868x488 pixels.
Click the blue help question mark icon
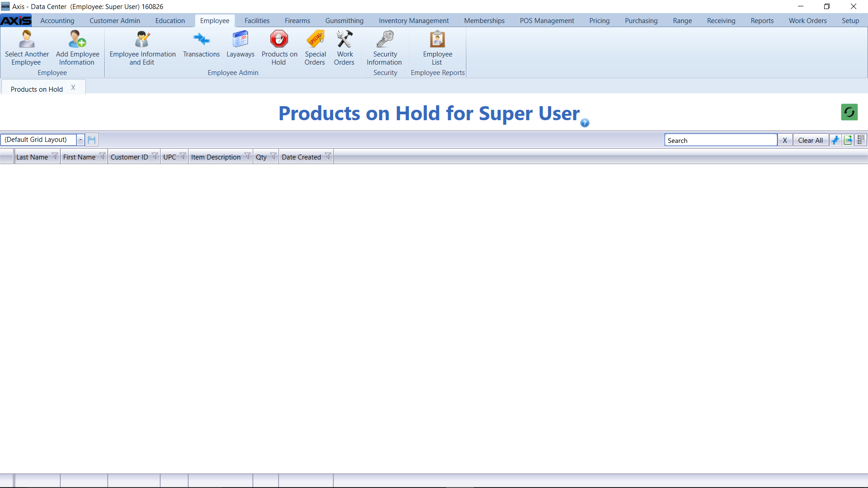(585, 123)
